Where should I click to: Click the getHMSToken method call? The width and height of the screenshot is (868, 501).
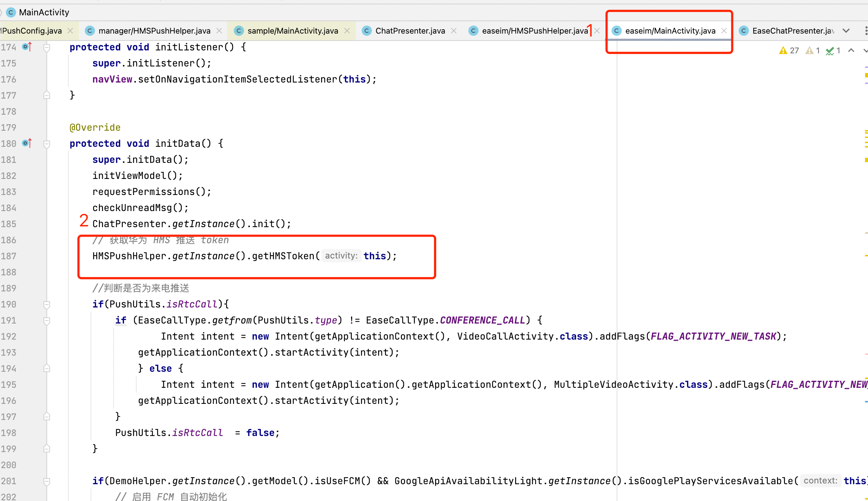pos(283,256)
